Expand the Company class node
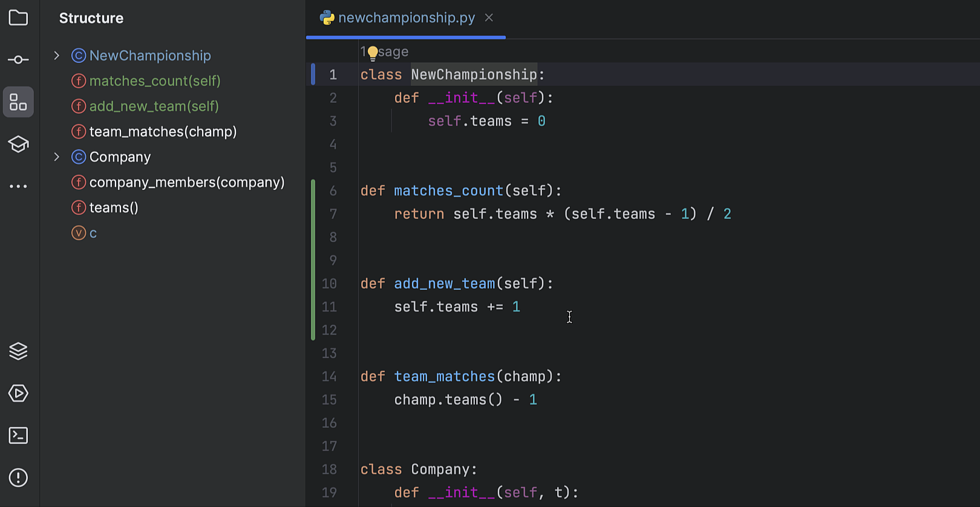The image size is (980, 507). (57, 157)
